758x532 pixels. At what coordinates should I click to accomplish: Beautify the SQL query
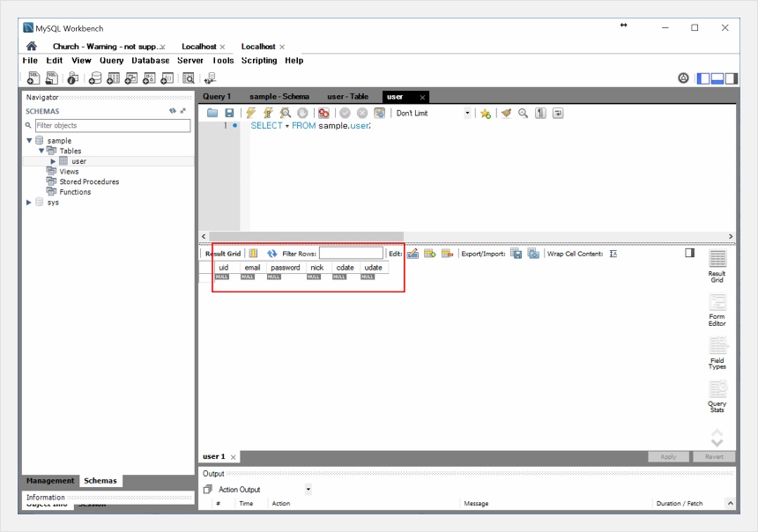tap(506, 113)
